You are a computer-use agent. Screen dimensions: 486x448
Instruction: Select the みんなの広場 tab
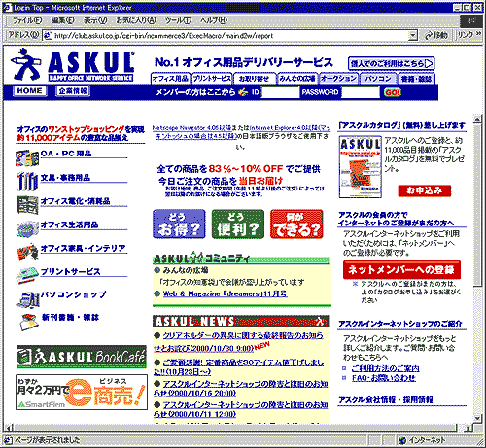pos(297,79)
